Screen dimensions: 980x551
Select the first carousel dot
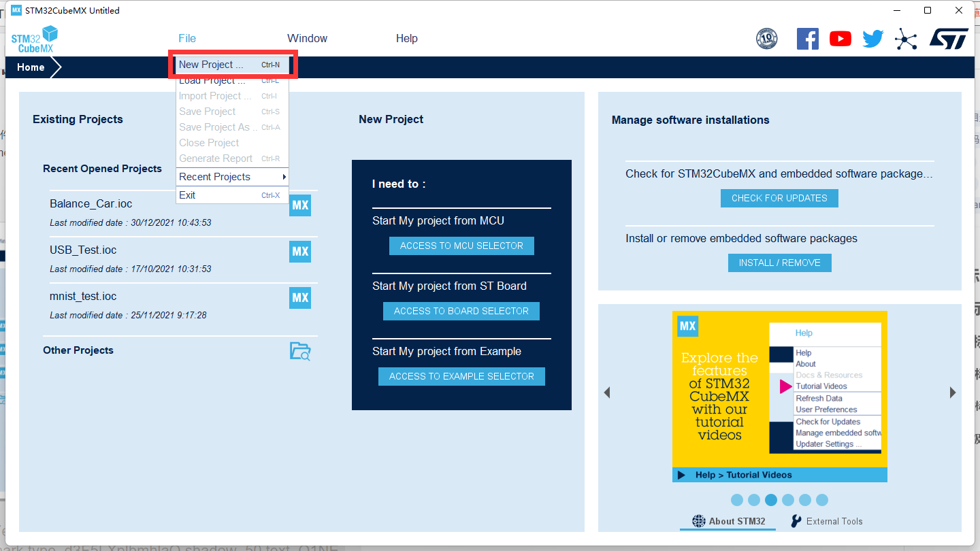click(737, 500)
